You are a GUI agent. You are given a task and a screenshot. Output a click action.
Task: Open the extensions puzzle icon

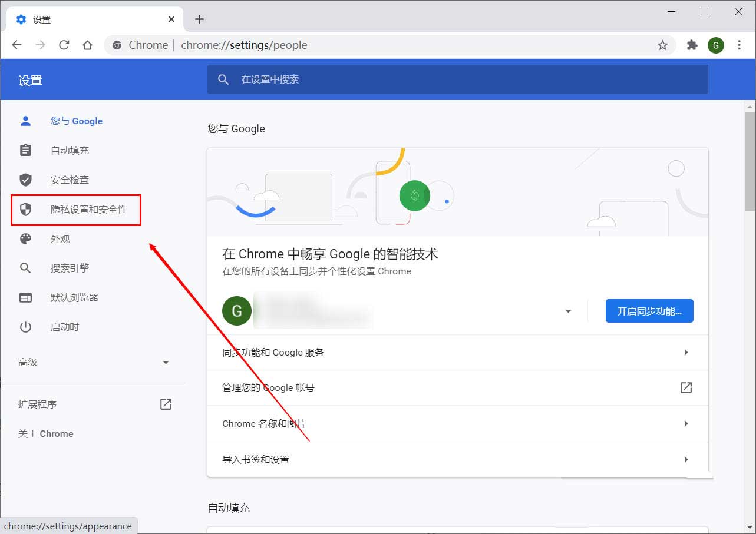tap(692, 45)
